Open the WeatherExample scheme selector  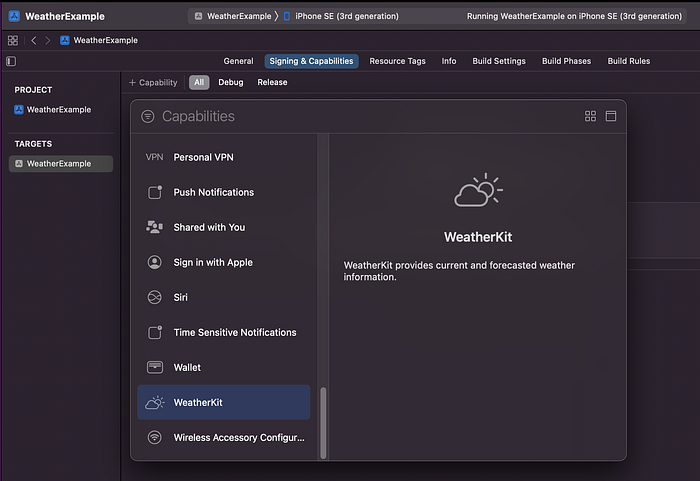click(233, 16)
